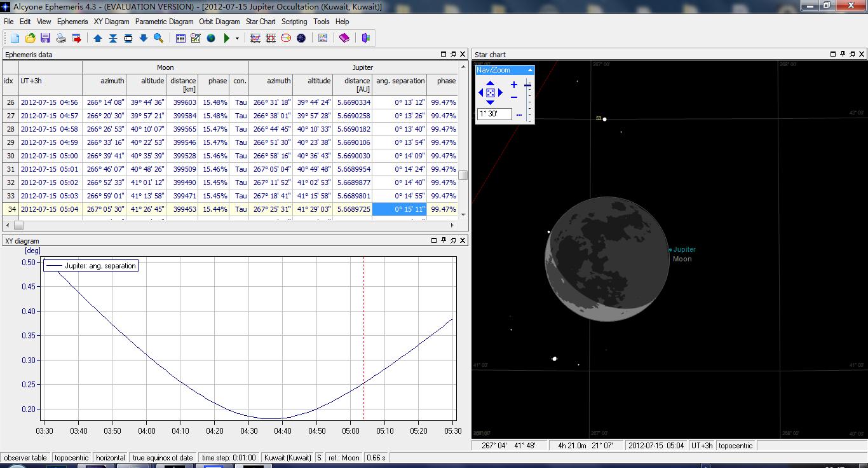Viewport: 868px width, 468px height.
Task: Click the Nav/Zoom vertical zoom slider handle
Action: (528, 85)
